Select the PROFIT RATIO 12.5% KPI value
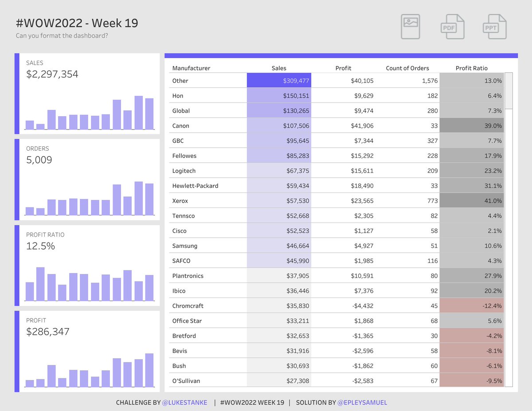 coord(40,246)
